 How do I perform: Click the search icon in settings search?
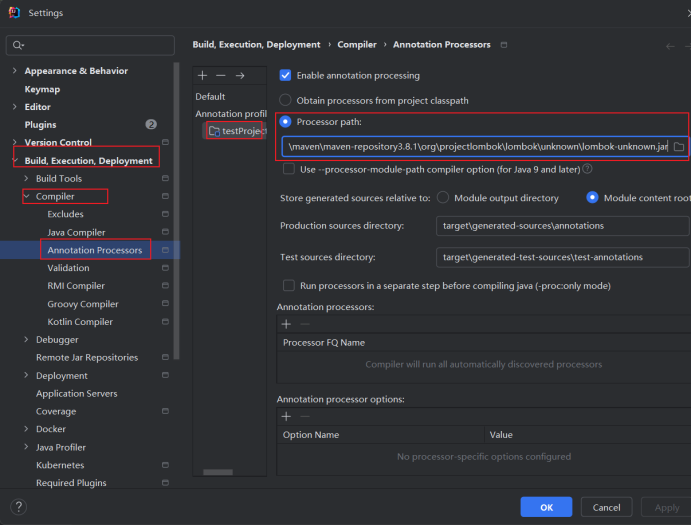(x=18, y=45)
